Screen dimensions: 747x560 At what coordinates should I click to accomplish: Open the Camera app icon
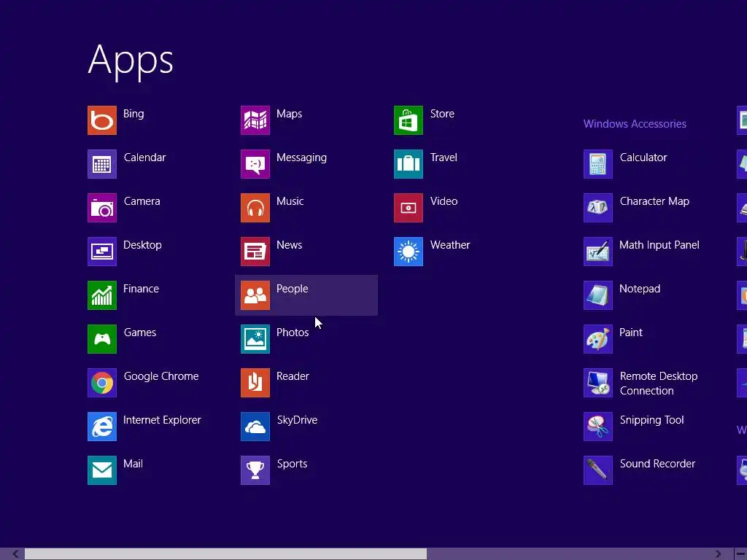pyautogui.click(x=102, y=208)
